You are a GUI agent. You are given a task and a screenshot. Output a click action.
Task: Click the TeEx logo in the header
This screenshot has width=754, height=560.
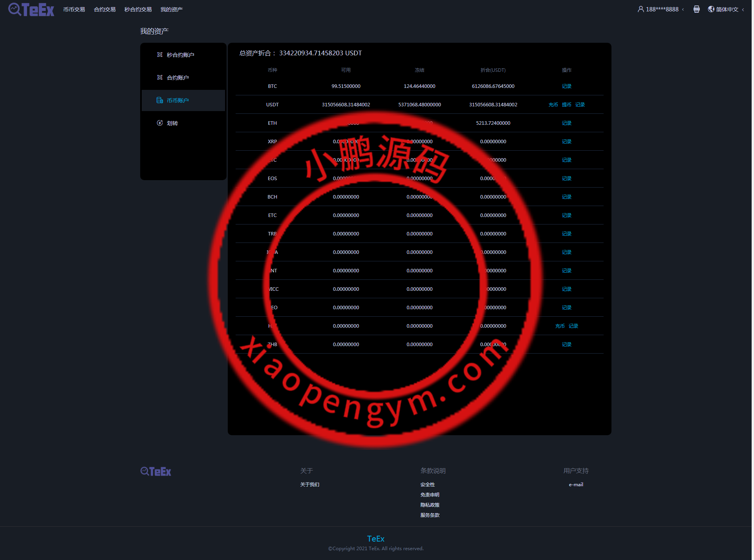[31, 9]
